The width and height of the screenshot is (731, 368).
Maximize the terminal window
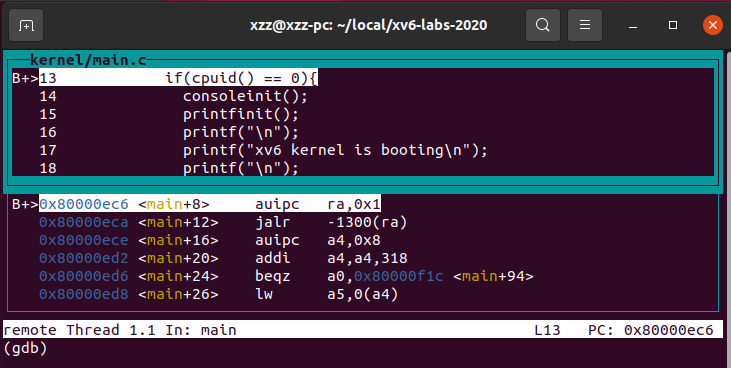click(x=673, y=25)
